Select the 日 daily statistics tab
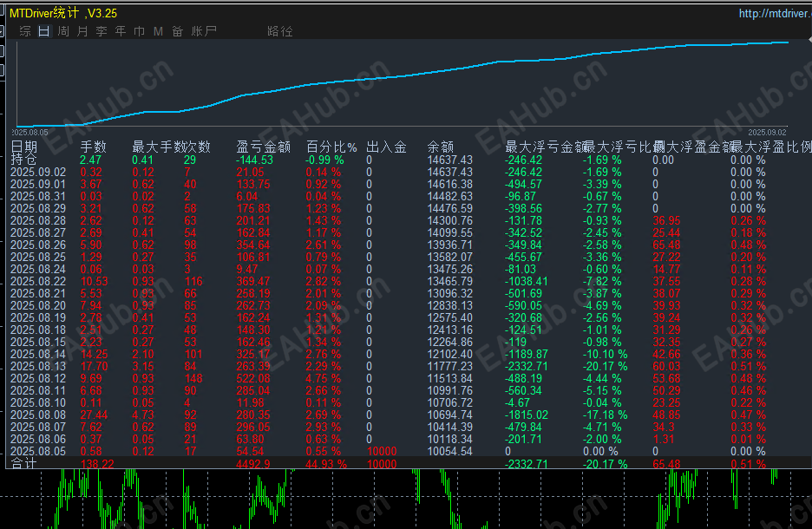Screen dimensions: 812x529 pos(44,31)
